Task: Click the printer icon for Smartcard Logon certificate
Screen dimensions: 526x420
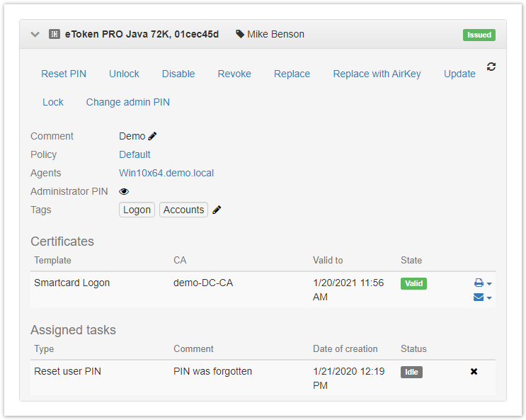Action: point(479,283)
